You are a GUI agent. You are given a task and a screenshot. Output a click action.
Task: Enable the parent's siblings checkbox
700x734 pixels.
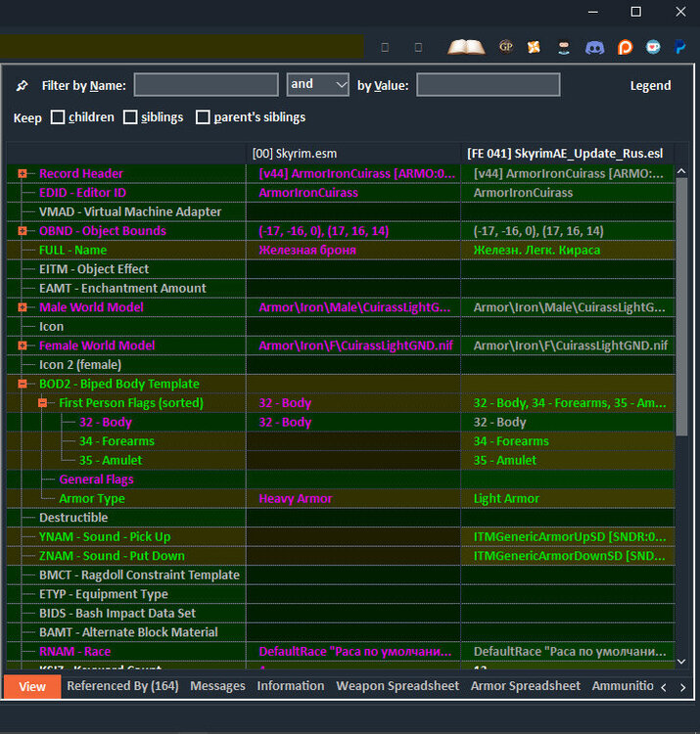(203, 117)
